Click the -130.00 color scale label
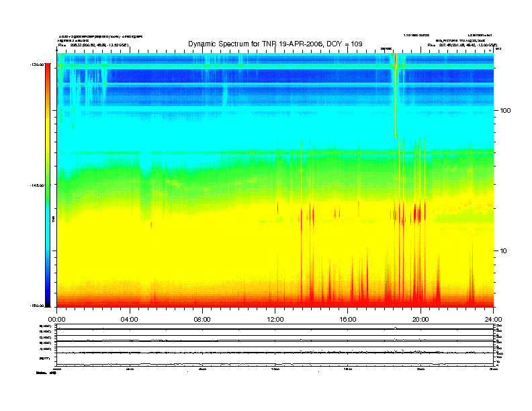Screen dimensions: 532x411 [38, 64]
